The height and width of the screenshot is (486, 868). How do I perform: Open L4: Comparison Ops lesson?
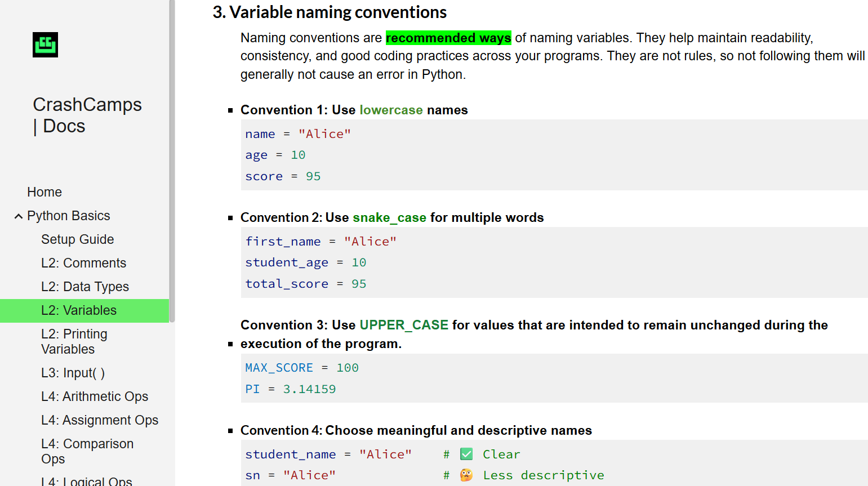(x=87, y=451)
